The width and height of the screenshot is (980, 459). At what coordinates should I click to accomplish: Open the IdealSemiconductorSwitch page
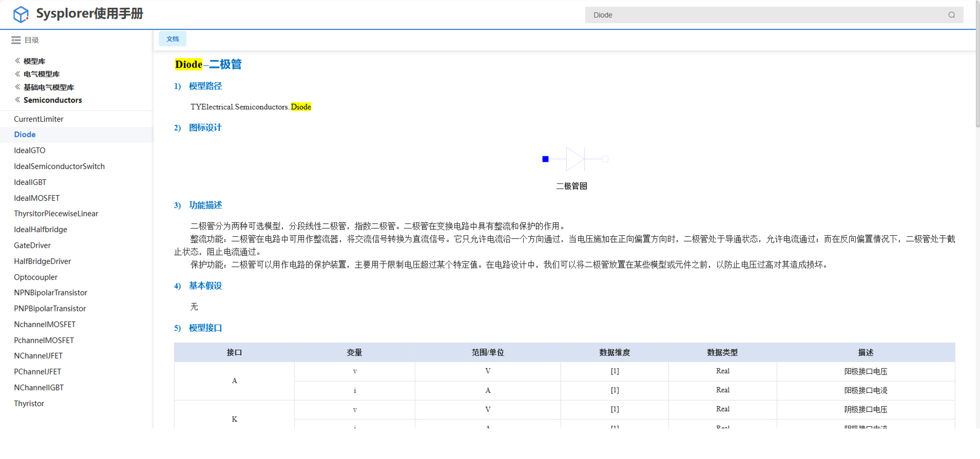[x=59, y=166]
